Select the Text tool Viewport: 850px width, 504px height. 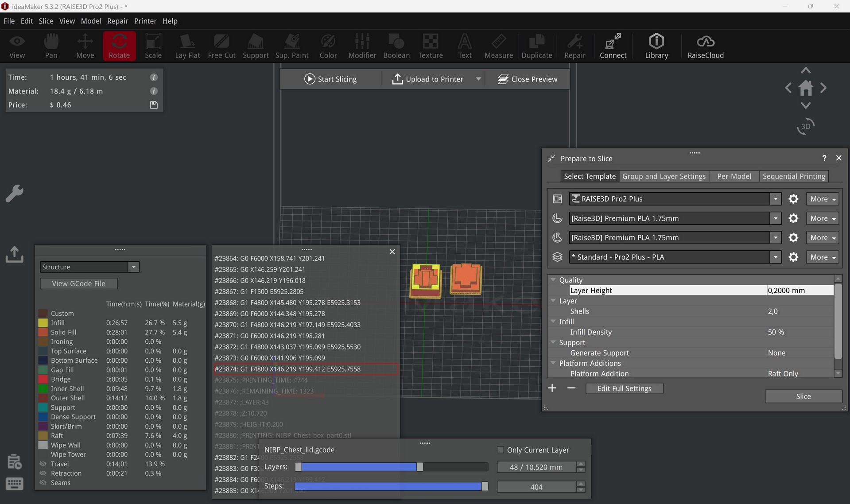tap(465, 46)
